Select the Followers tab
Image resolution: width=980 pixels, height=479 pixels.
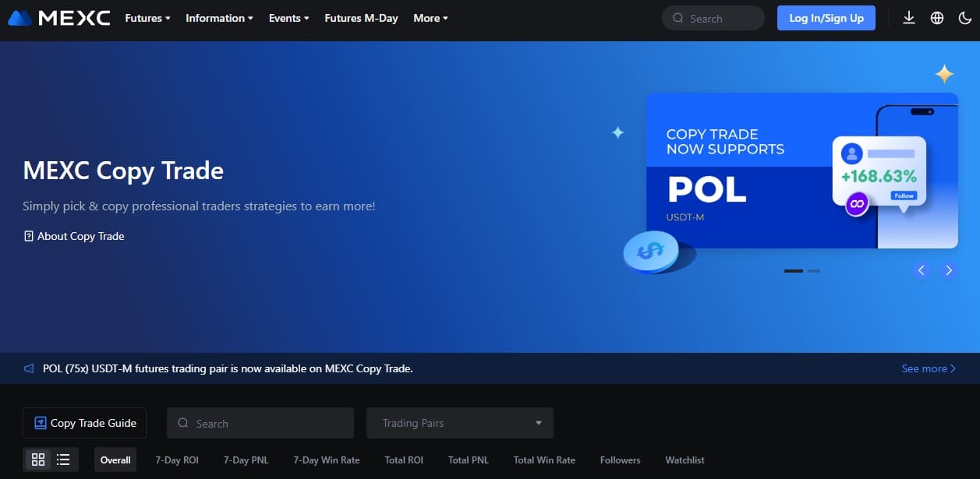click(621, 460)
